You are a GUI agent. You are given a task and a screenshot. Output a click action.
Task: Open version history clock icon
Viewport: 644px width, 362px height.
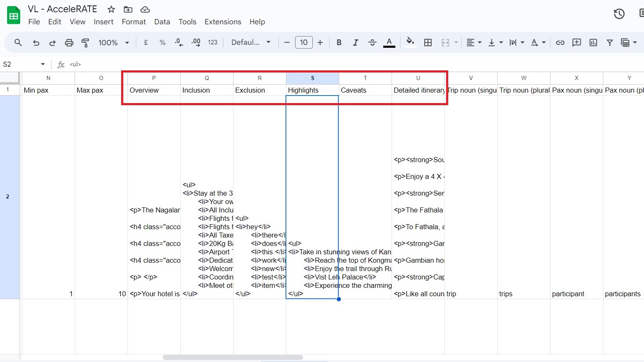coord(619,14)
